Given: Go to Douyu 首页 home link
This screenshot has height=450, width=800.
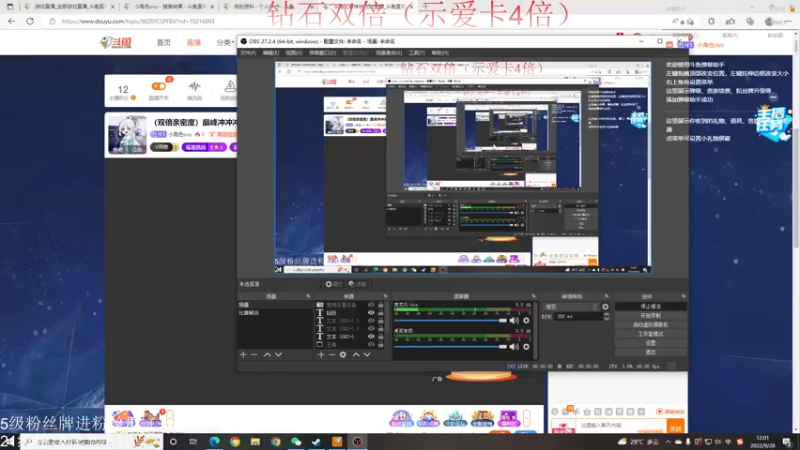Looking at the screenshot, I should tap(164, 42).
